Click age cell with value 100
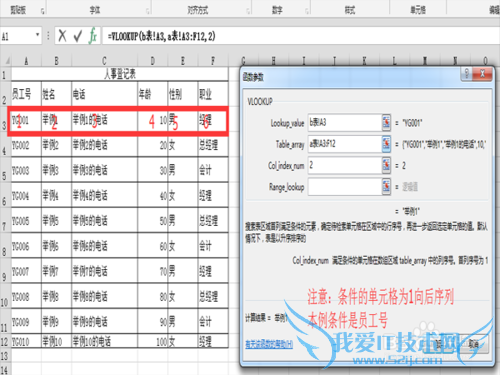Viewport: 500px width, 375px height. [153, 342]
